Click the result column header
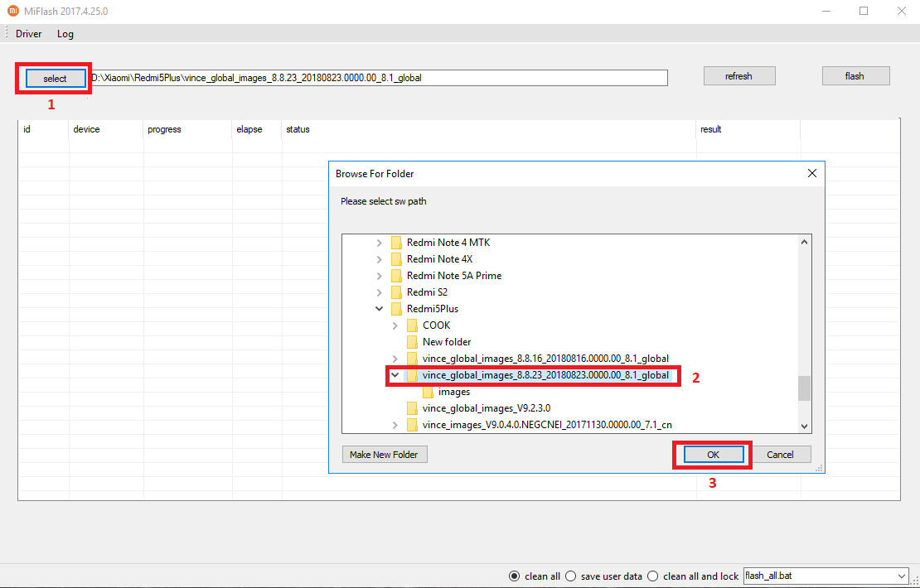The width and height of the screenshot is (920, 588). 748,129
